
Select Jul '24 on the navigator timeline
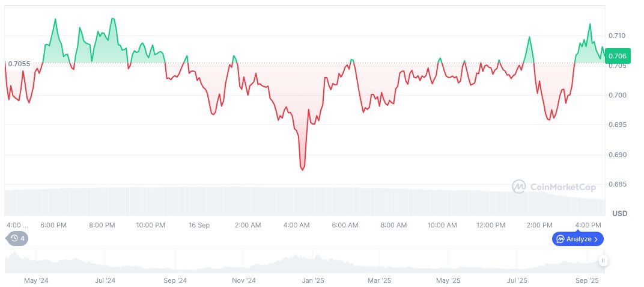click(x=105, y=280)
